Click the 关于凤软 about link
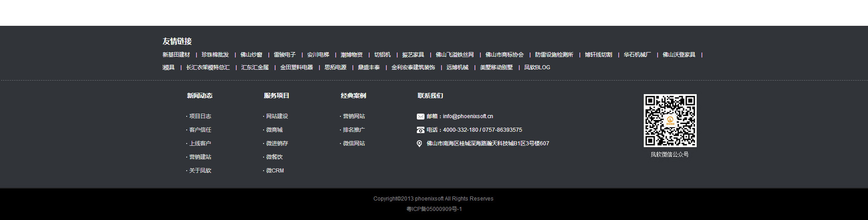Viewport: 868px width, 220px height. (x=200, y=171)
